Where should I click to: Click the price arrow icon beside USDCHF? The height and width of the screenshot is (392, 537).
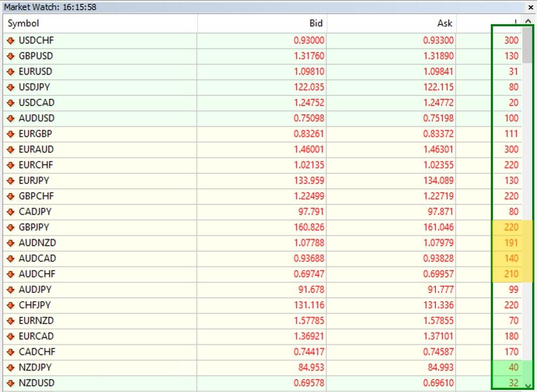pyautogui.click(x=12, y=40)
